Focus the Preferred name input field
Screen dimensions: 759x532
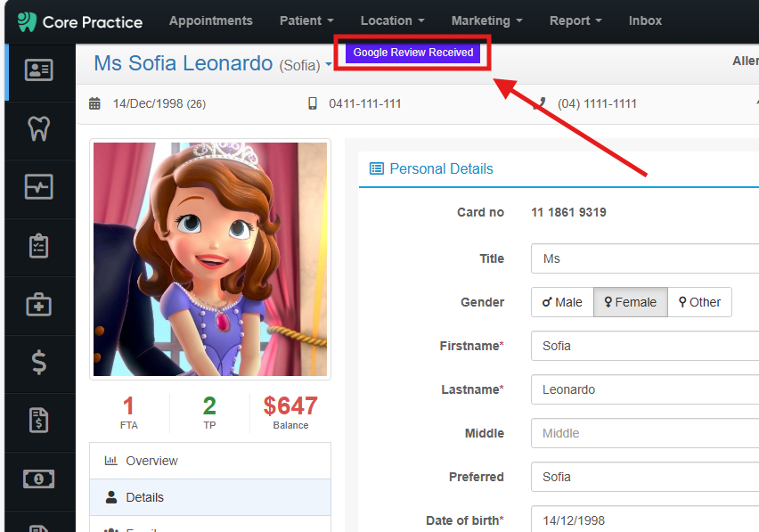[x=645, y=477]
